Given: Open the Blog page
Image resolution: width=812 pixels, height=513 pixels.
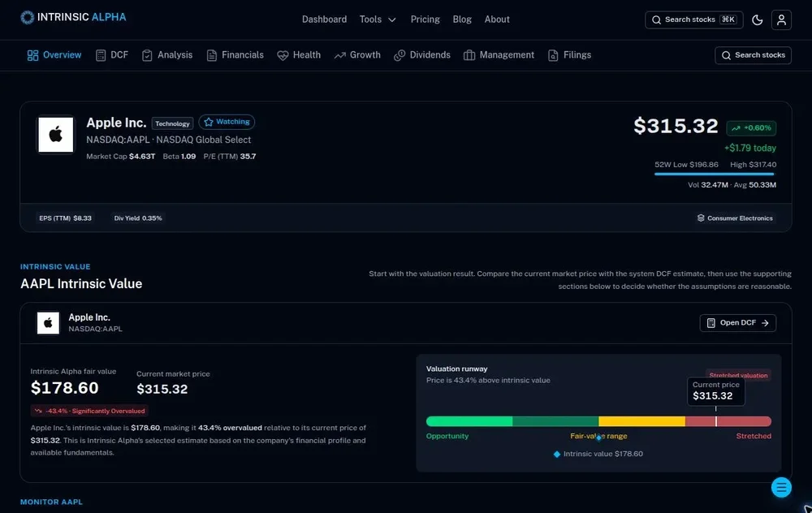Looking at the screenshot, I should pyautogui.click(x=462, y=19).
